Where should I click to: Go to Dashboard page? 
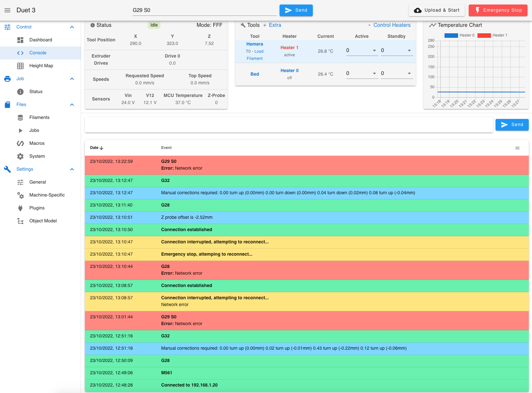pos(40,40)
